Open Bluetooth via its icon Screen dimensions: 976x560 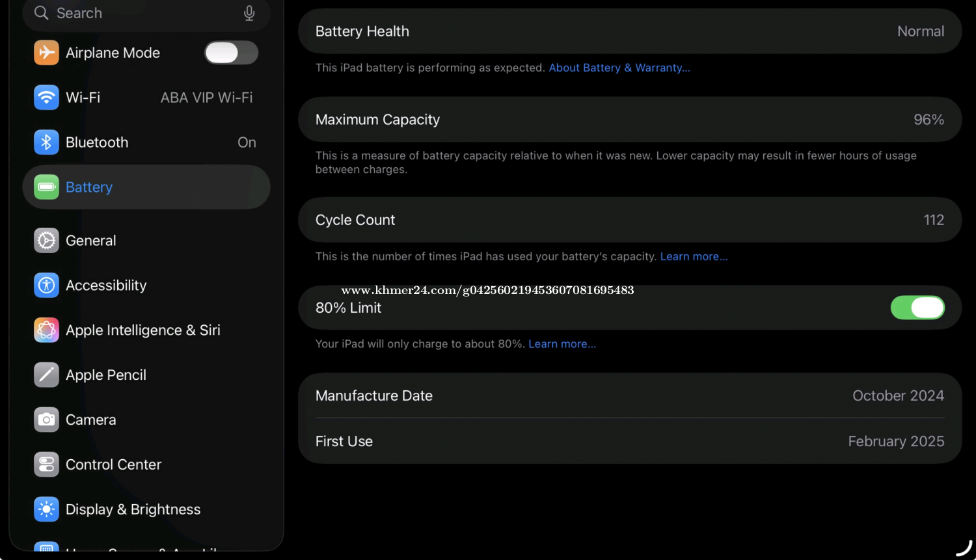46,142
